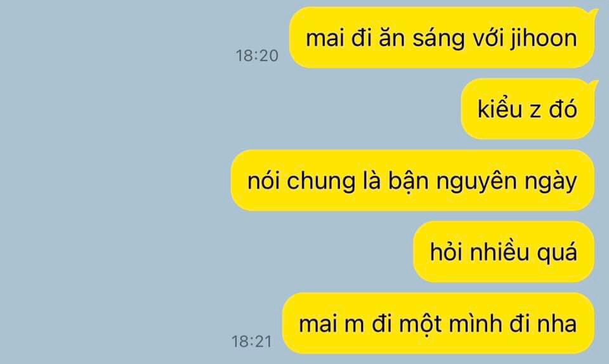Tap the message bubble mentioning jihoon

click(442, 37)
